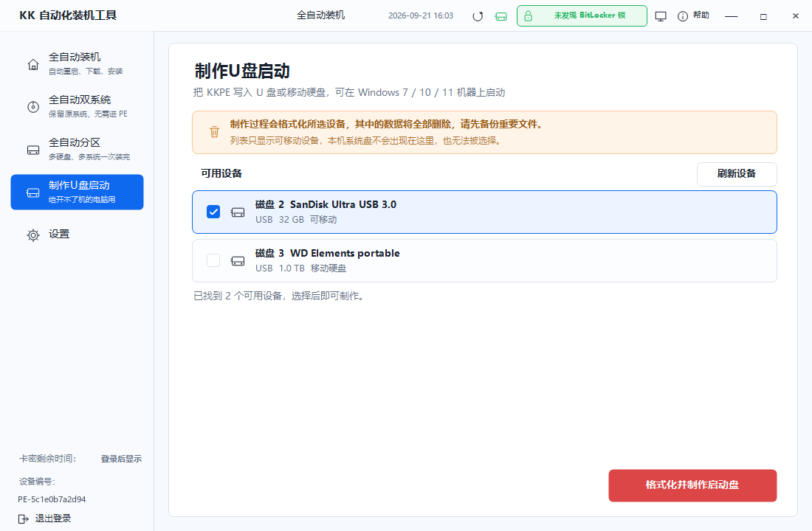The image size is (812, 531).
Task: Open the 设置 sidebar page
Action: click(x=78, y=235)
